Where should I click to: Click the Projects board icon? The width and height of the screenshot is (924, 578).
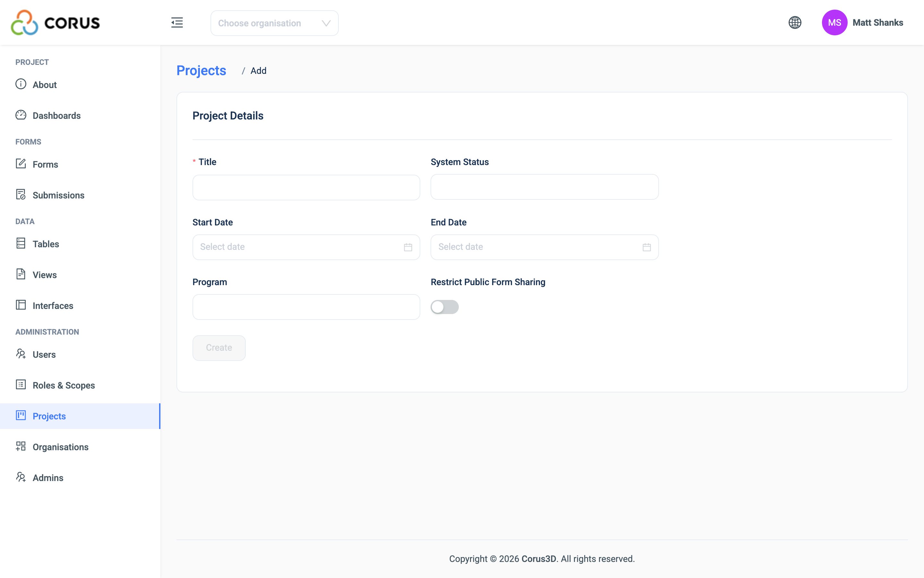21,416
